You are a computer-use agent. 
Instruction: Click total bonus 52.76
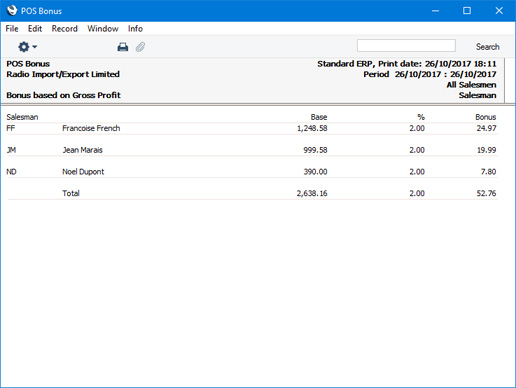pos(486,193)
